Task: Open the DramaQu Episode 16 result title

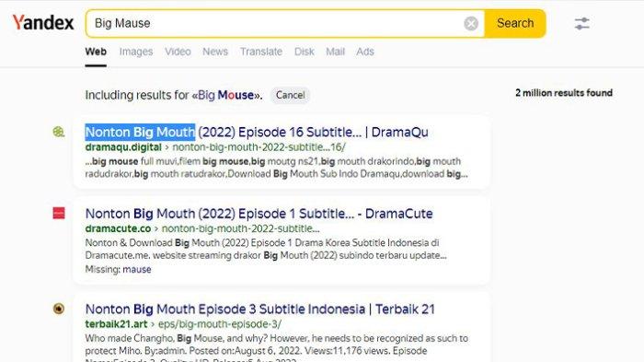Action: 257,132
